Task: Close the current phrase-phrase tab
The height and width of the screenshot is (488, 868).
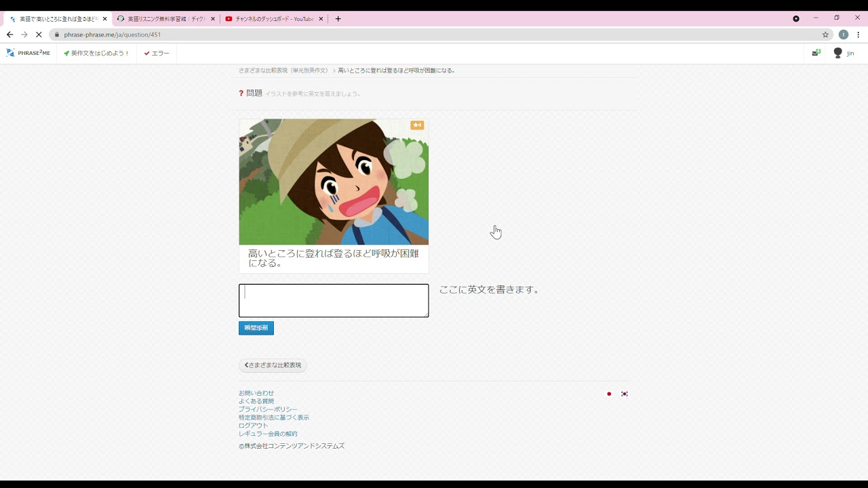Action: click(x=105, y=19)
